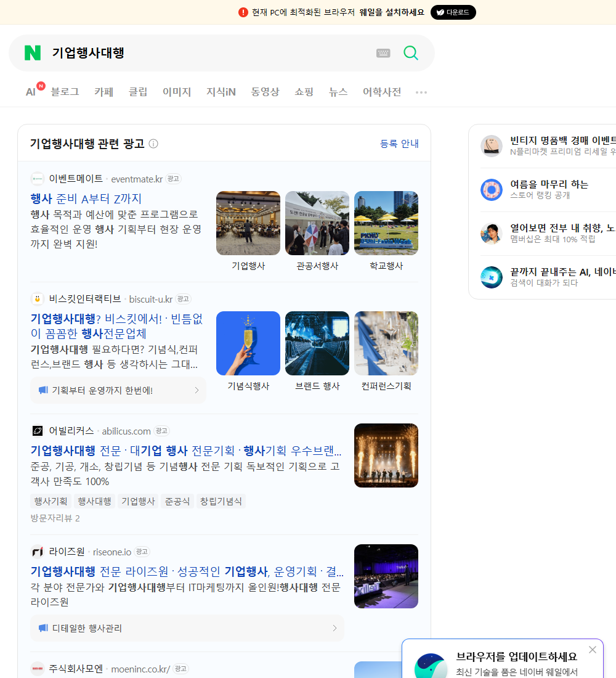Click the 다운로드 Whale download button
This screenshot has width=616, height=678.
coord(453,12)
